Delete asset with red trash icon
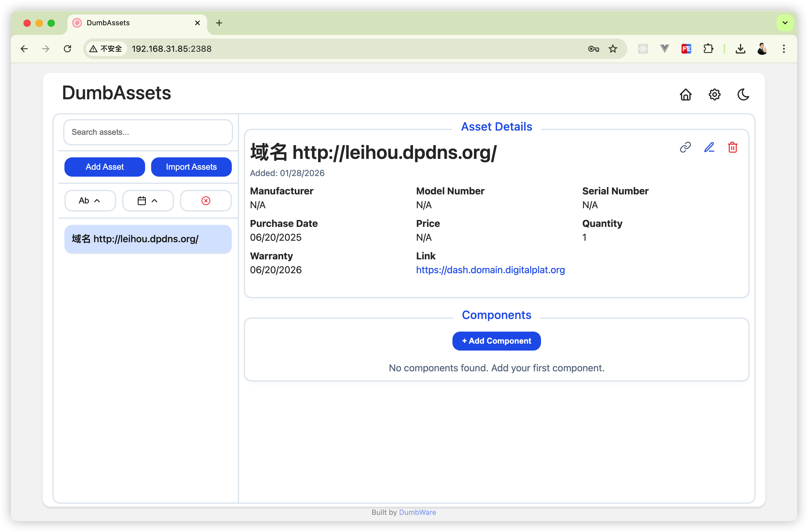The image size is (808, 532). [732, 147]
